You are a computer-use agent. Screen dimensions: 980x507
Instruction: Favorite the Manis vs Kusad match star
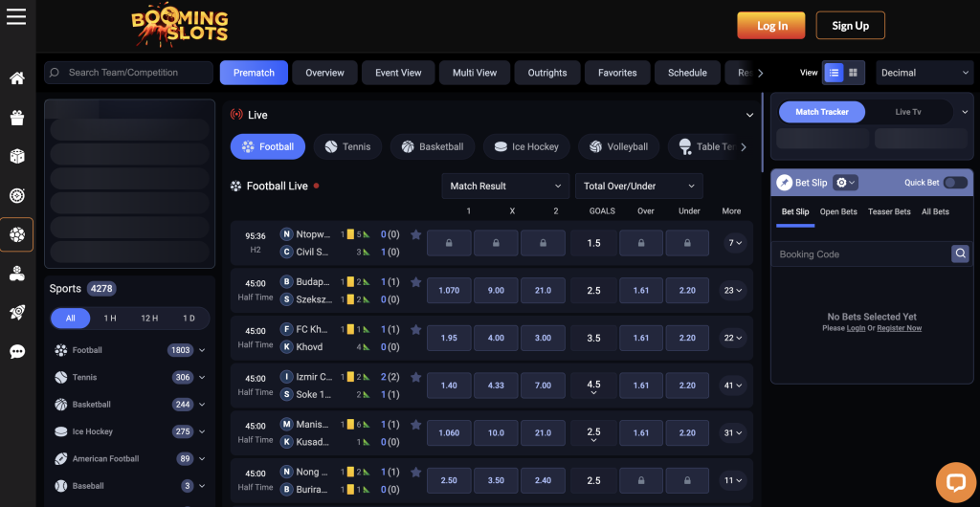tap(415, 425)
